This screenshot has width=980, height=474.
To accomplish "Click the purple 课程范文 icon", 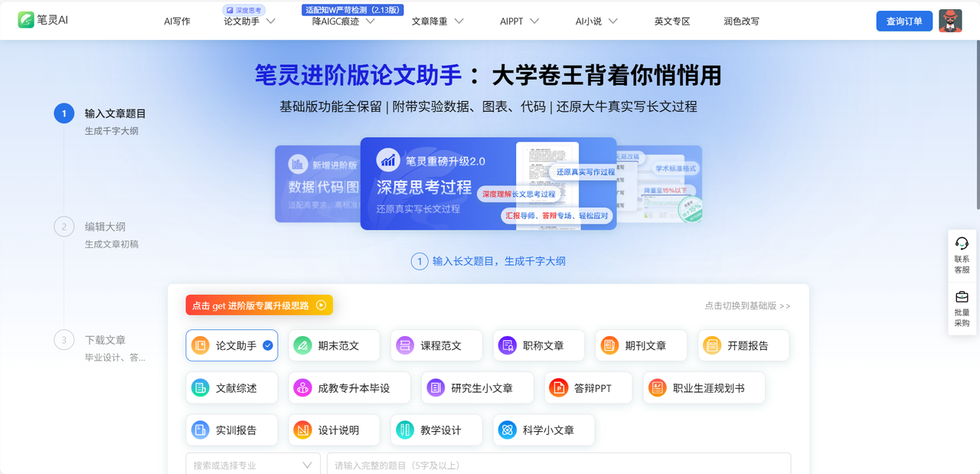I will click(x=405, y=345).
